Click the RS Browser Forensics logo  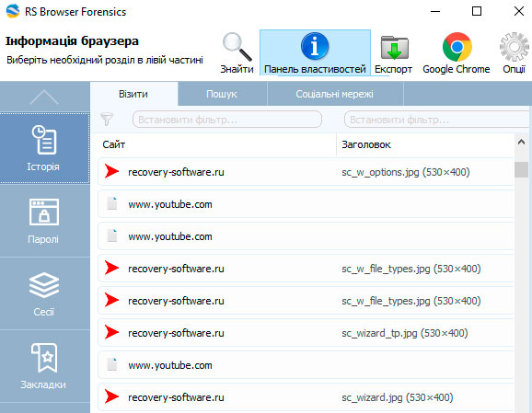tap(13, 11)
